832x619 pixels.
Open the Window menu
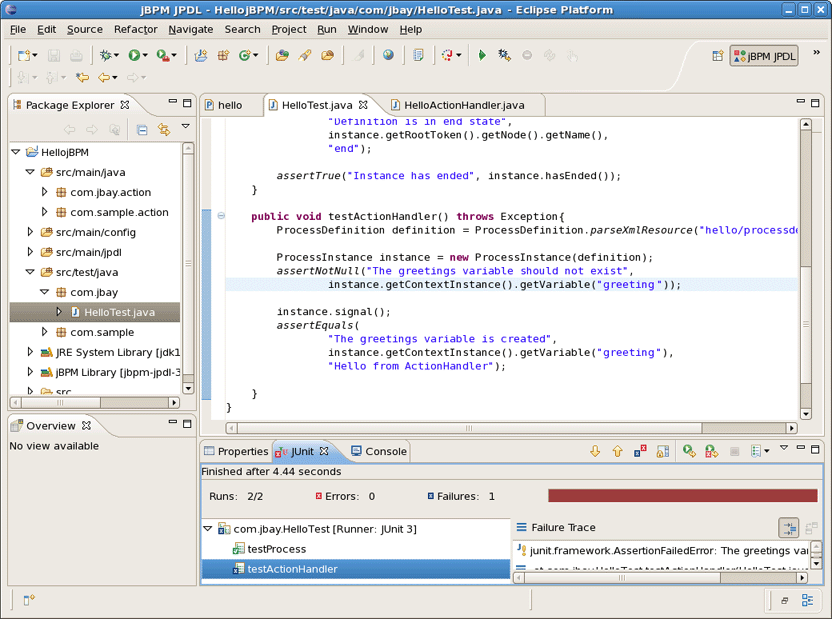coord(368,29)
